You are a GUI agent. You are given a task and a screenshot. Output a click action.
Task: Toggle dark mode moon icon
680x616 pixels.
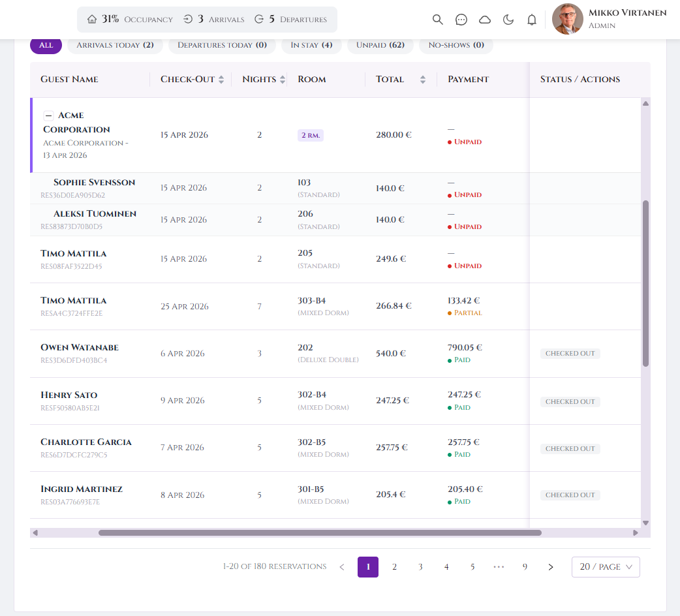tap(508, 20)
